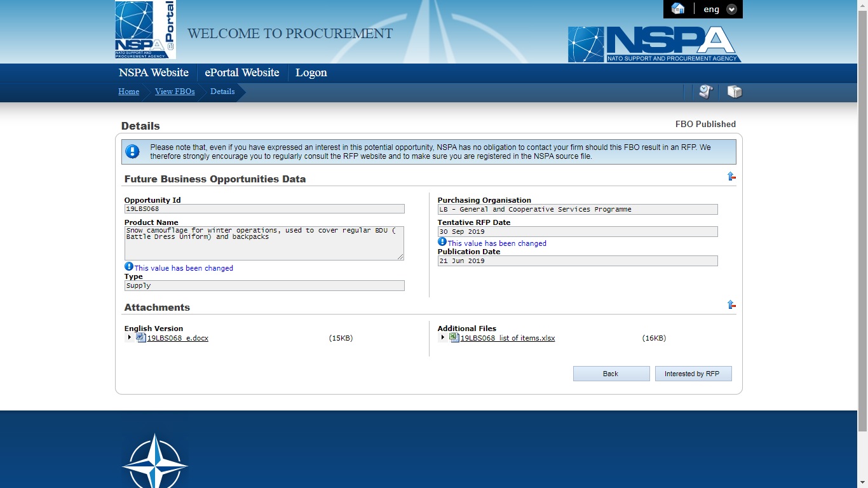Select the Logon menu item

(x=311, y=72)
